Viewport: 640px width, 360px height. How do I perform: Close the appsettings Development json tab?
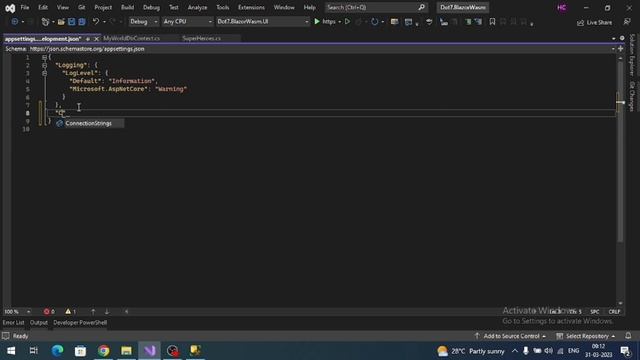pos(96,39)
